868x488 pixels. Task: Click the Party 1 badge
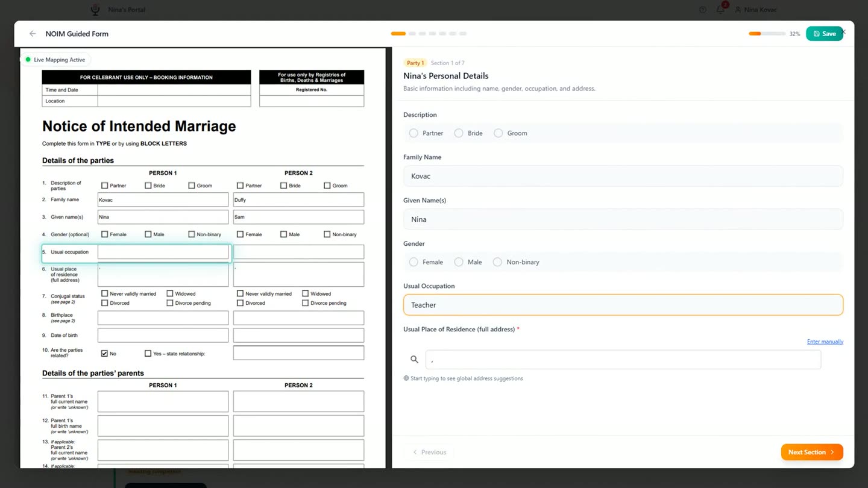coord(415,63)
